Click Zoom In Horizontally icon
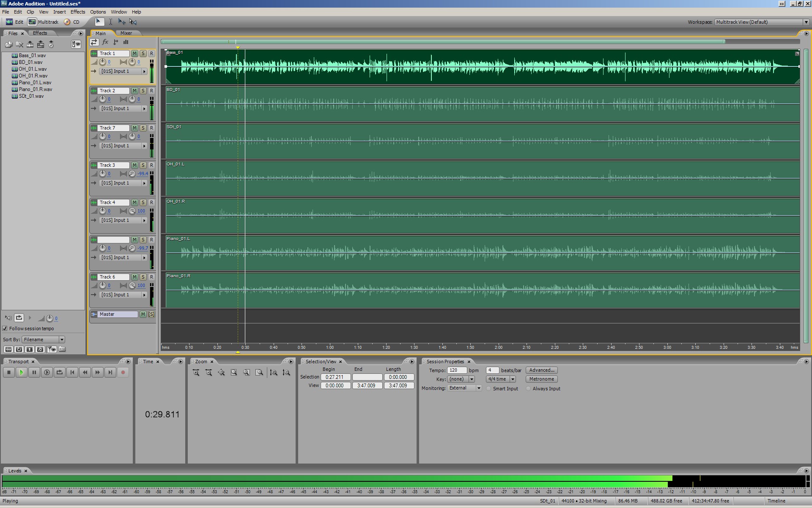812x508 pixels. [x=196, y=373]
